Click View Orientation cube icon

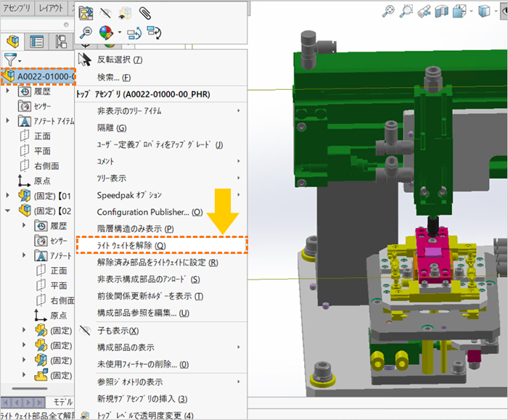point(459,12)
